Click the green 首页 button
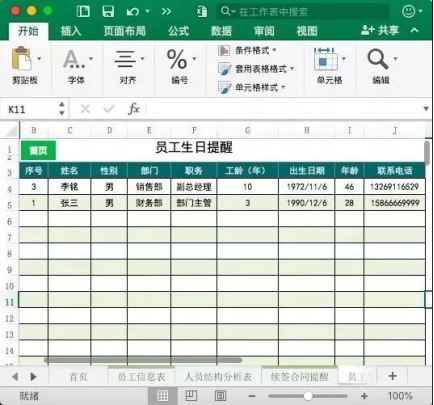Screen dimensions: 434x405 [x=38, y=150]
